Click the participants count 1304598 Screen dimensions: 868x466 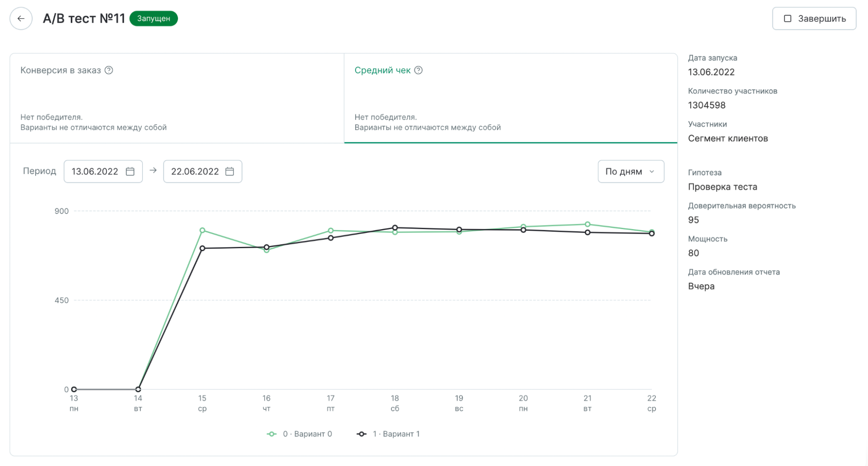(707, 105)
